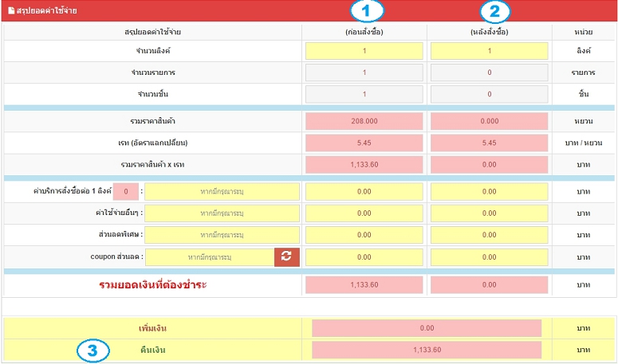Click the small service fee per link box

tap(125, 191)
